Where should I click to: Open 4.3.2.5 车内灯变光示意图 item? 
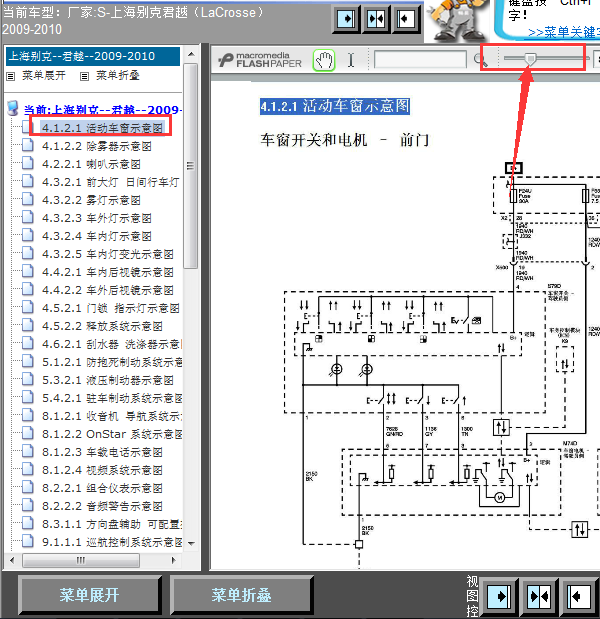(x=108, y=254)
